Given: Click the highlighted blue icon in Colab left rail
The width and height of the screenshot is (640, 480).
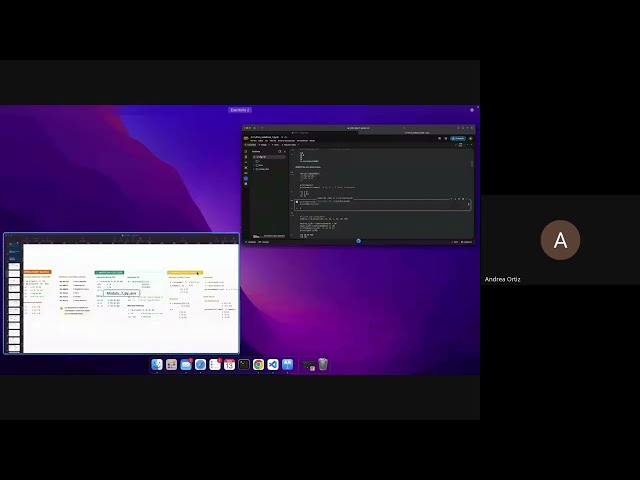Looking at the screenshot, I should click(x=246, y=178).
